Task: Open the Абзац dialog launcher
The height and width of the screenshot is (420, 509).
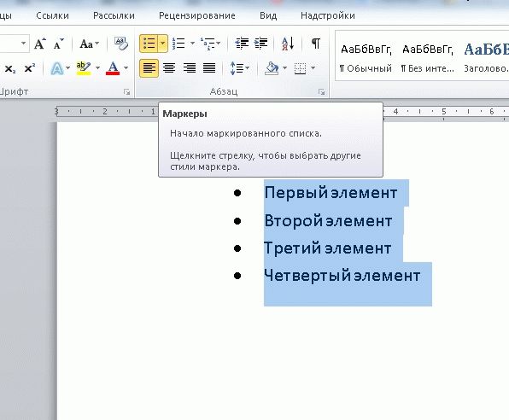Action: [x=321, y=92]
